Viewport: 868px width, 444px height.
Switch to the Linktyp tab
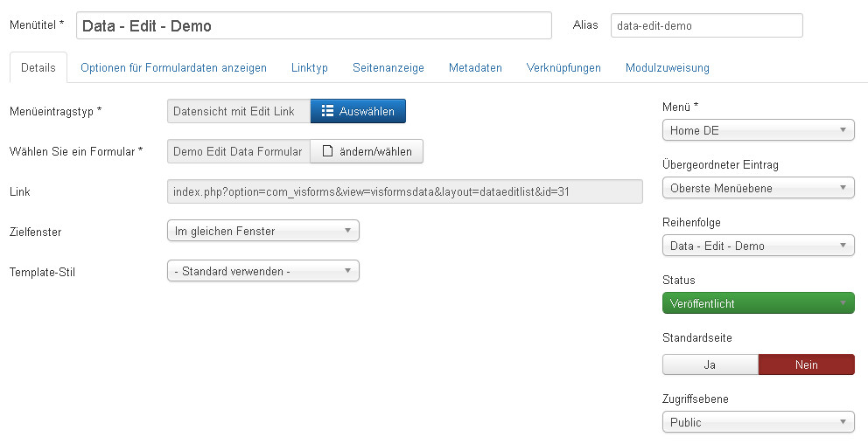(310, 67)
